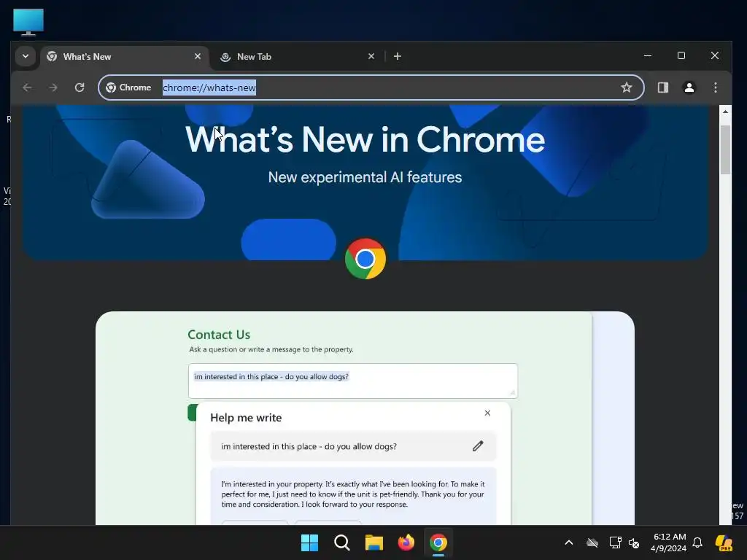The width and height of the screenshot is (747, 560).
Task: Show hidden system tray icons
Action: 569,542
